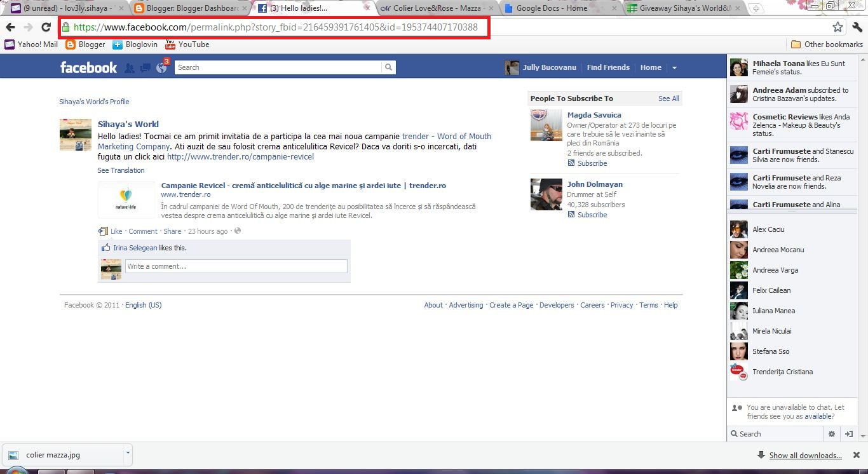868x474 pixels.
Task: Click the search magnifier button
Action: 388,67
